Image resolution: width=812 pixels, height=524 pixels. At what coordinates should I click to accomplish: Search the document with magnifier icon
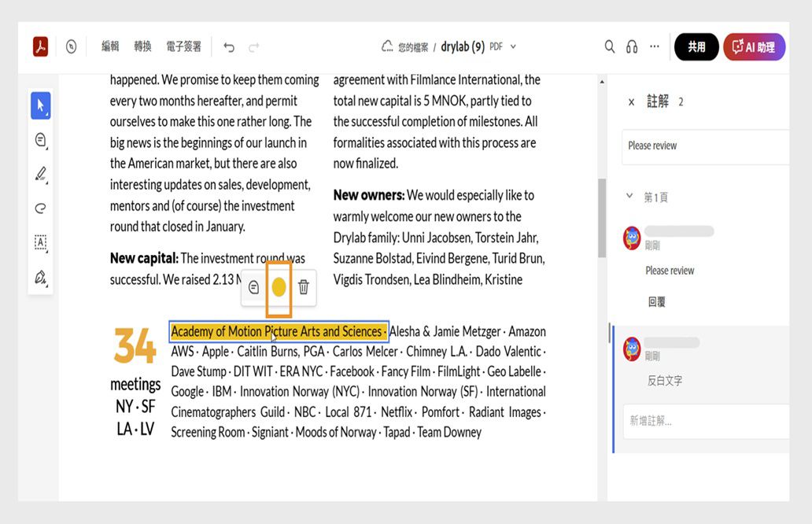click(610, 46)
